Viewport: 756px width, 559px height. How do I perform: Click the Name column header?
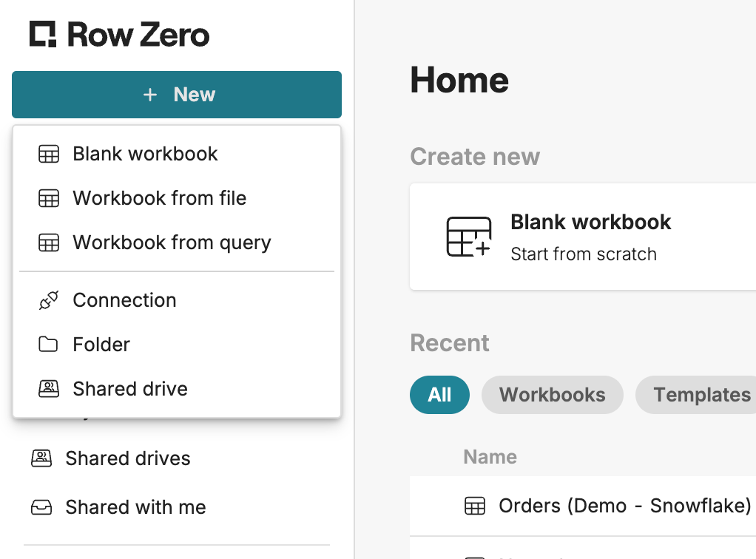(x=490, y=457)
